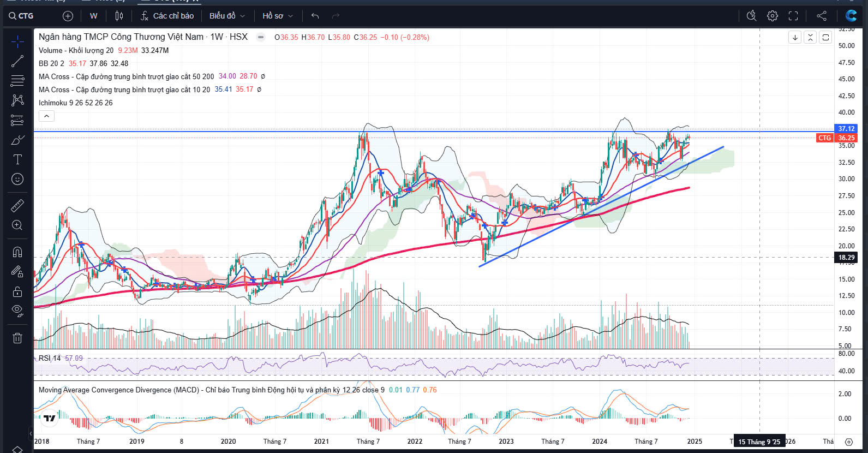Screen dimensions: 868x453
Task: Collapse the main chart pane
Action: pyautogui.click(x=810, y=37)
